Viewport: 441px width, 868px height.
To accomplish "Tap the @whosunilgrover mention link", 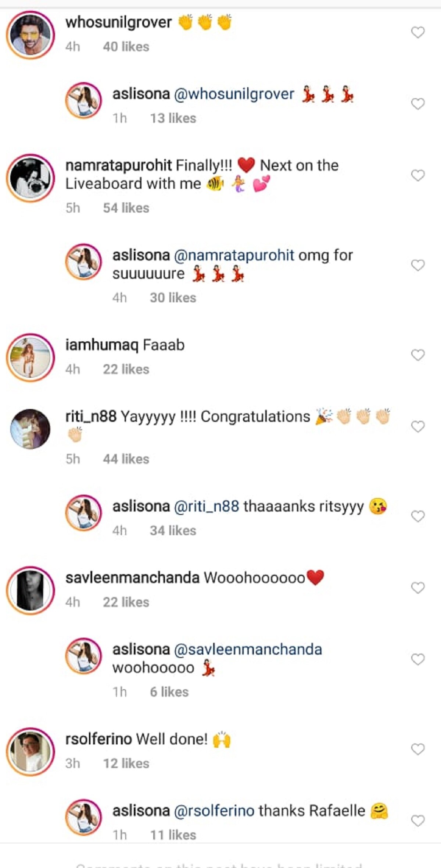I will click(x=234, y=94).
